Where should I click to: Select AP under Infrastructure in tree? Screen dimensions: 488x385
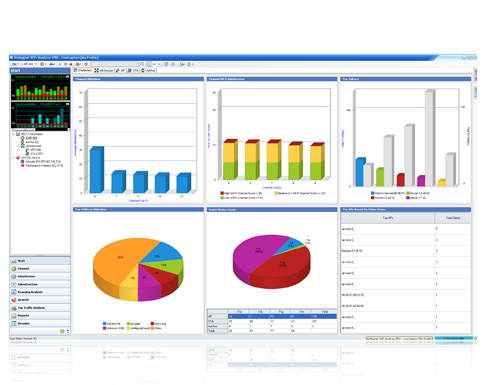pyautogui.click(x=33, y=150)
